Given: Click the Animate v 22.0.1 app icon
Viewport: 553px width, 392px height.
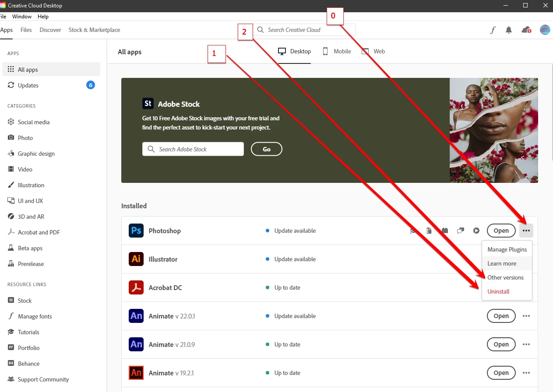Looking at the screenshot, I should (136, 316).
